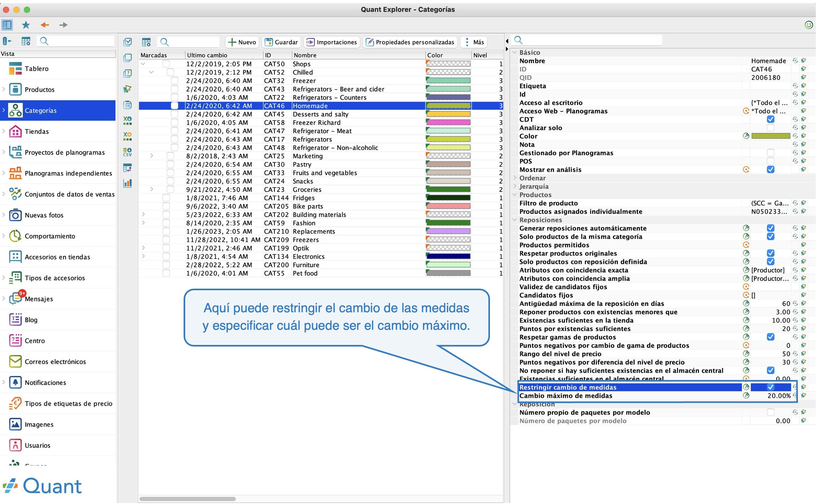
Task: Go forward with the gray arrow
Action: (63, 25)
